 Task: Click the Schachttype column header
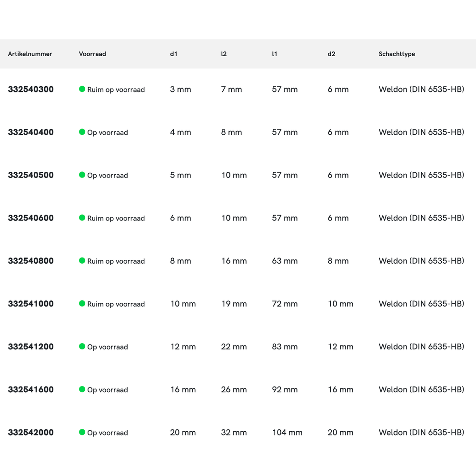397,54
